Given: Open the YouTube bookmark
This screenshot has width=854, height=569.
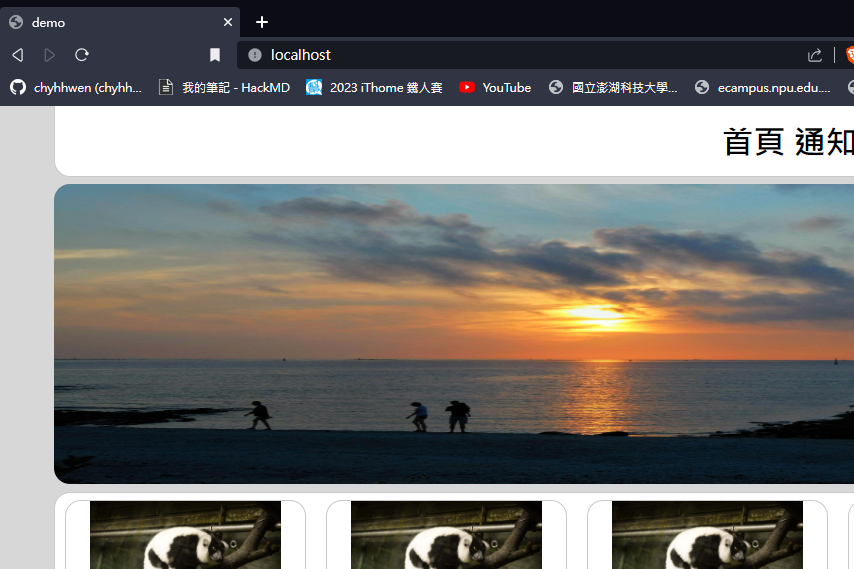Looking at the screenshot, I should tap(495, 88).
